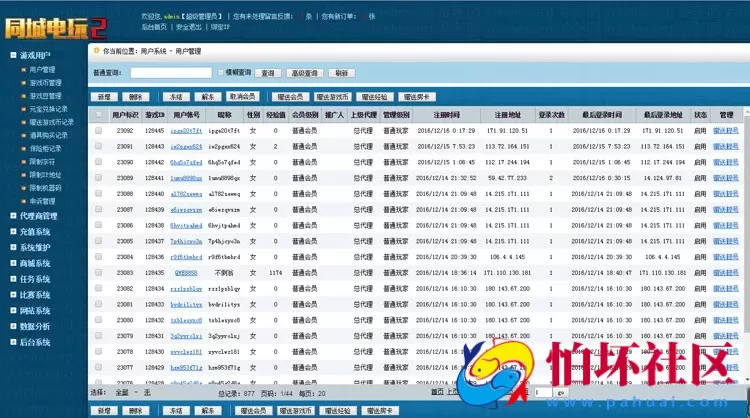Click the bullet icon beside 申诉管理
This screenshot has height=418, width=750.
23,201
